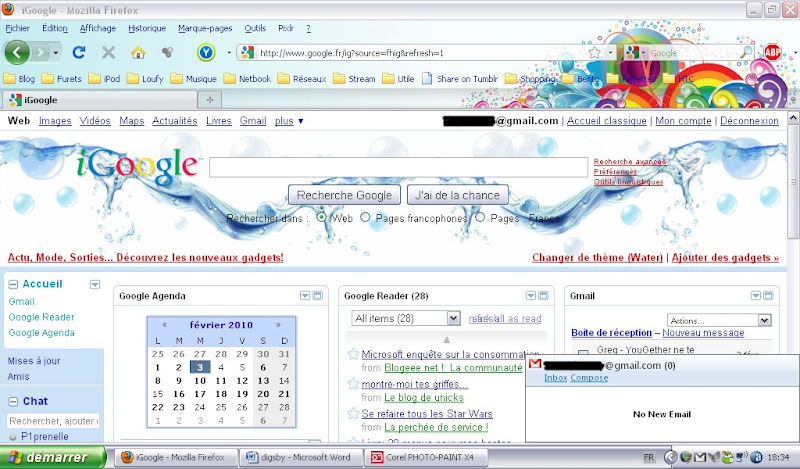This screenshot has width=800, height=469.
Task: Go to the Home page icon
Action: [x=138, y=52]
